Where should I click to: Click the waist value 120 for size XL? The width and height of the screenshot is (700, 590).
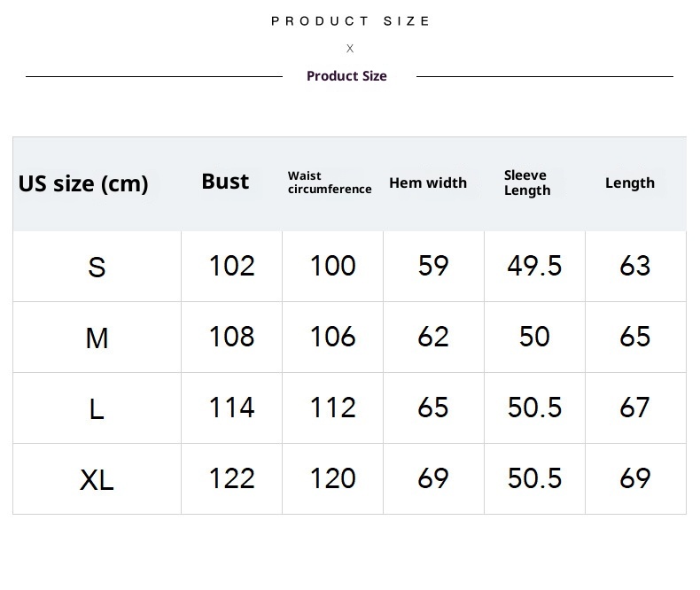pyautogui.click(x=332, y=478)
